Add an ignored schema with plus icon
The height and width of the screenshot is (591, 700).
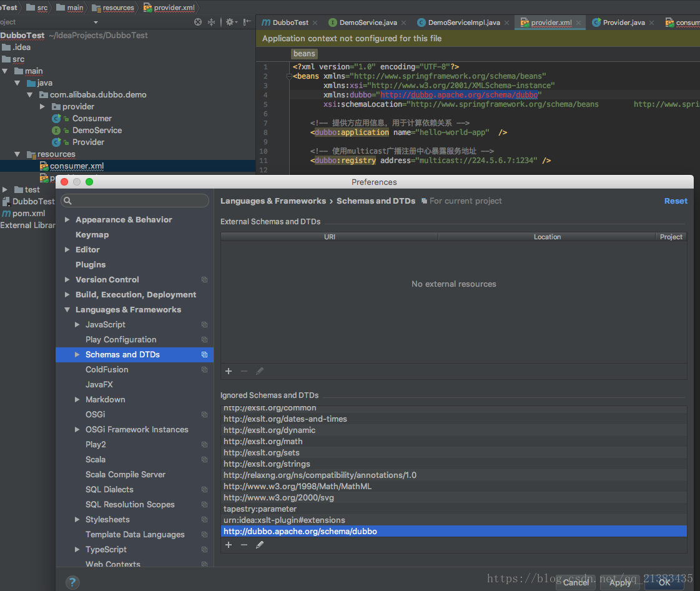229,545
